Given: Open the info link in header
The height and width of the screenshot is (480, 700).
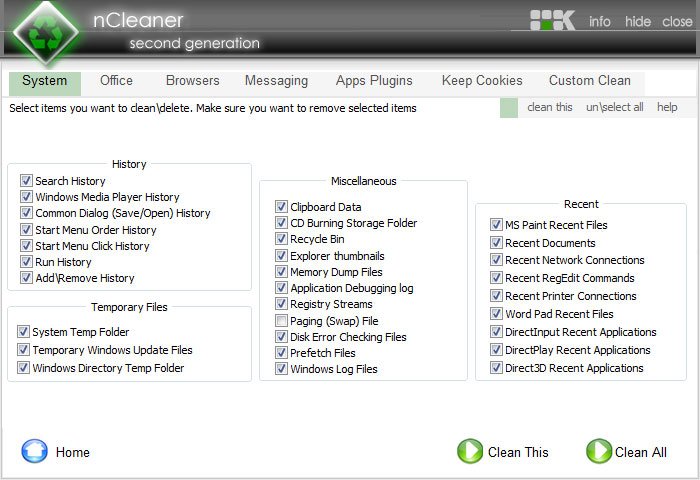Looking at the screenshot, I should [x=600, y=21].
